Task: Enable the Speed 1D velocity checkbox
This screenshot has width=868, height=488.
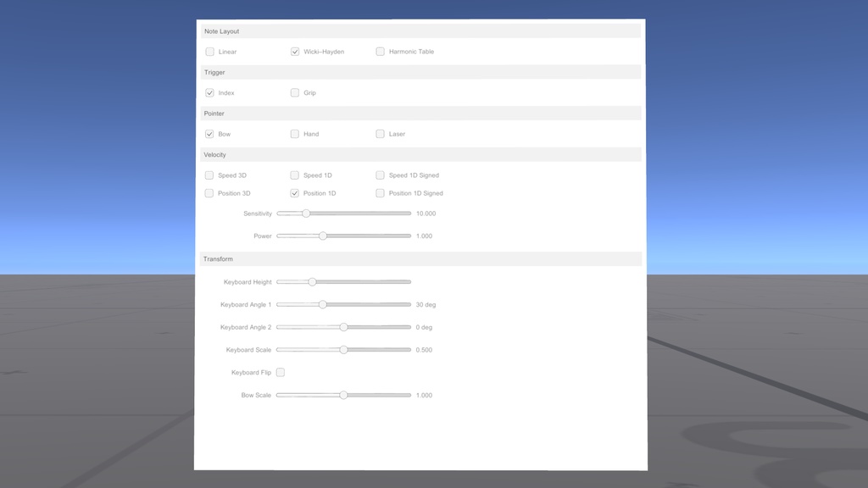Action: pos(294,175)
